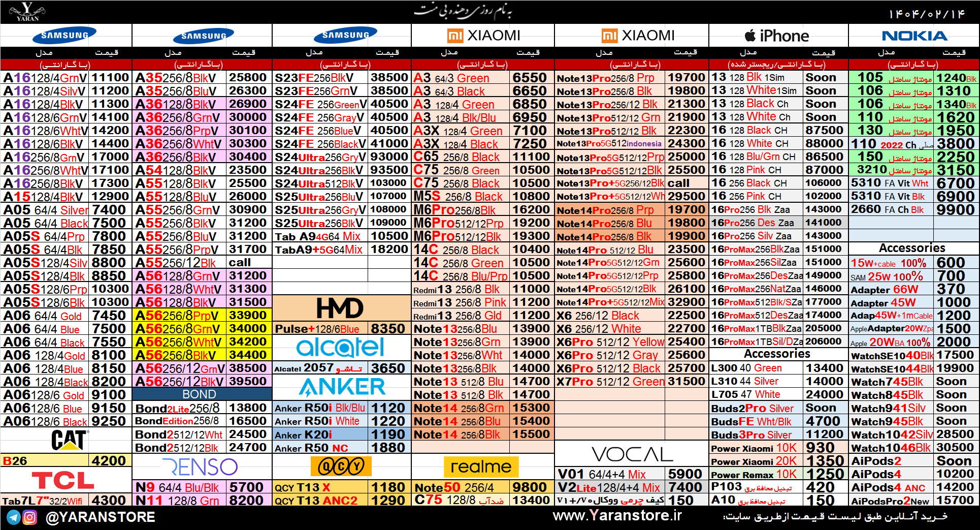Click the realme Note50 256/4 row
The width and height of the screenshot is (980, 530).
click(482, 487)
